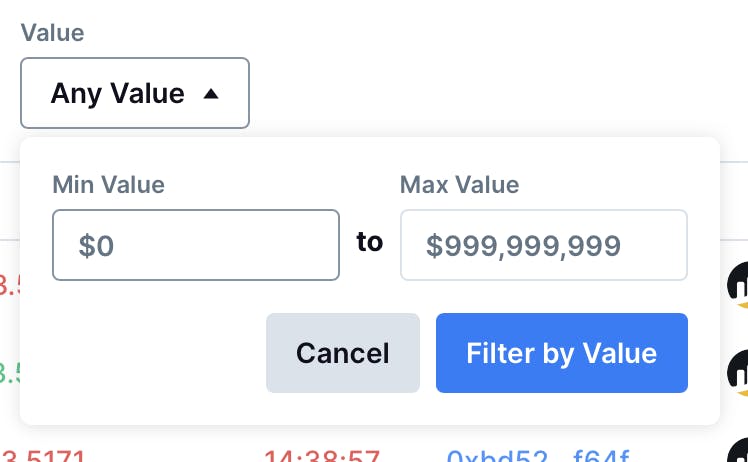Select the top row token icon
The image size is (748, 462).
pos(738,285)
